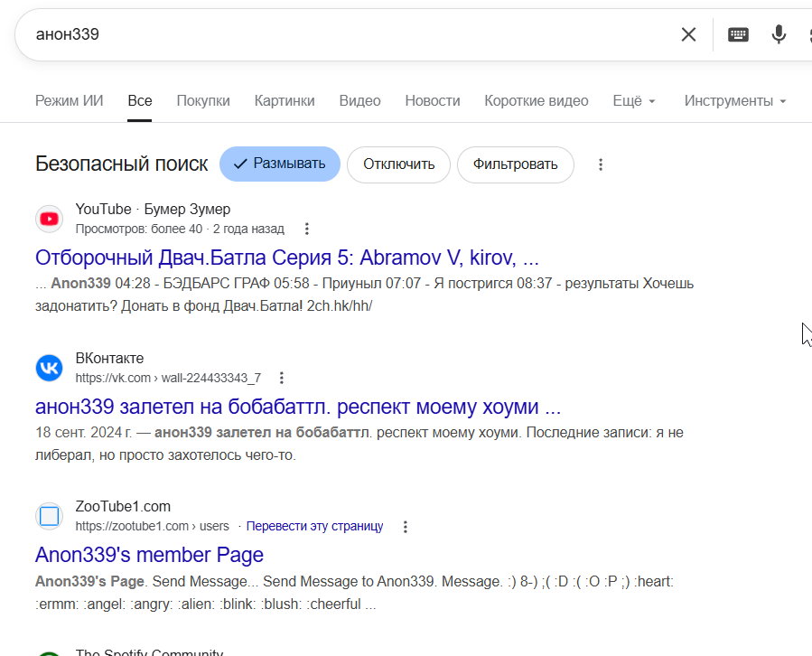The image size is (812, 656).
Task: Clear the search query with the X icon
Action: coord(688,34)
